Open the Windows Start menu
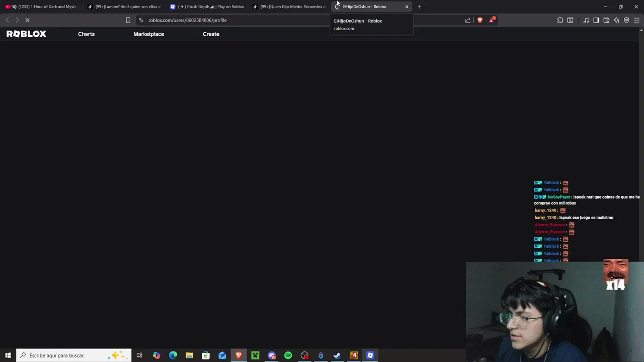 pos(8,355)
